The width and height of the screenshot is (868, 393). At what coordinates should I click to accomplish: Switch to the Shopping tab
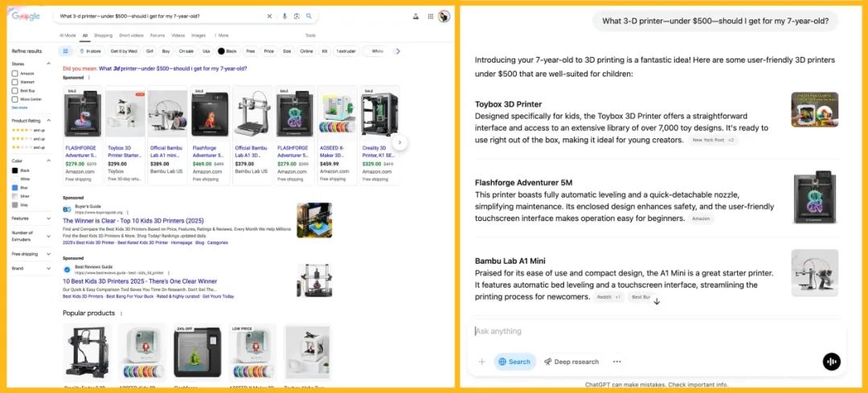coord(103,35)
